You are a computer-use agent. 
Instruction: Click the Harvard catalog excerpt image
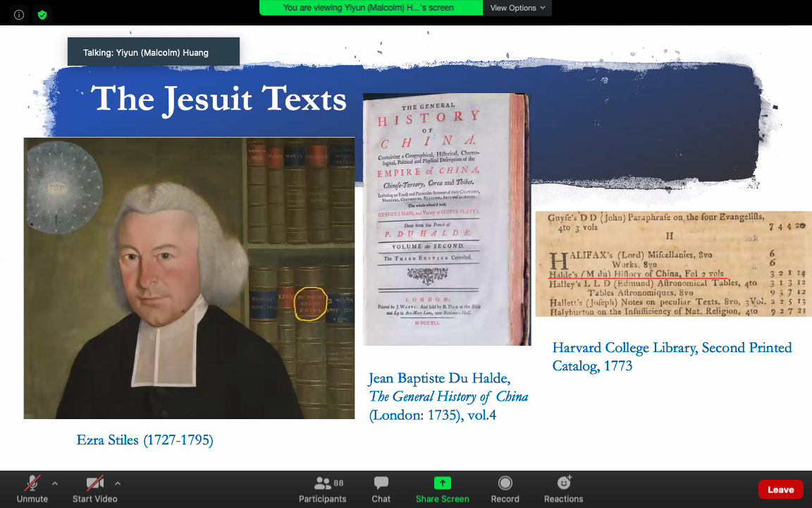(x=673, y=263)
